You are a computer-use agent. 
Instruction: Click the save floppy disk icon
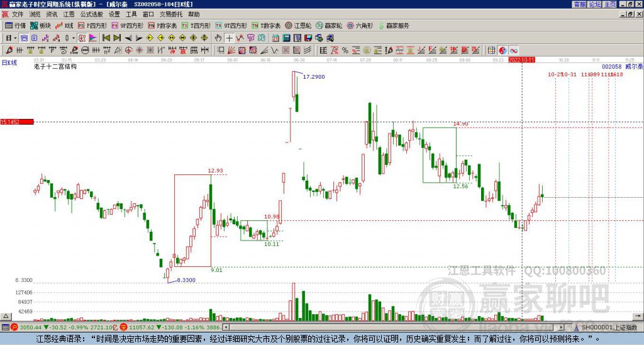308,38
